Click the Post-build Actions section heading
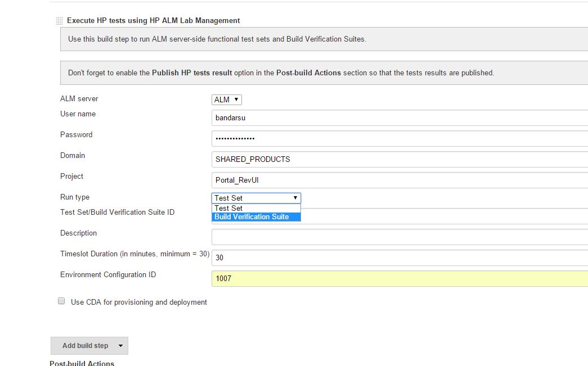 pyautogui.click(x=82, y=363)
